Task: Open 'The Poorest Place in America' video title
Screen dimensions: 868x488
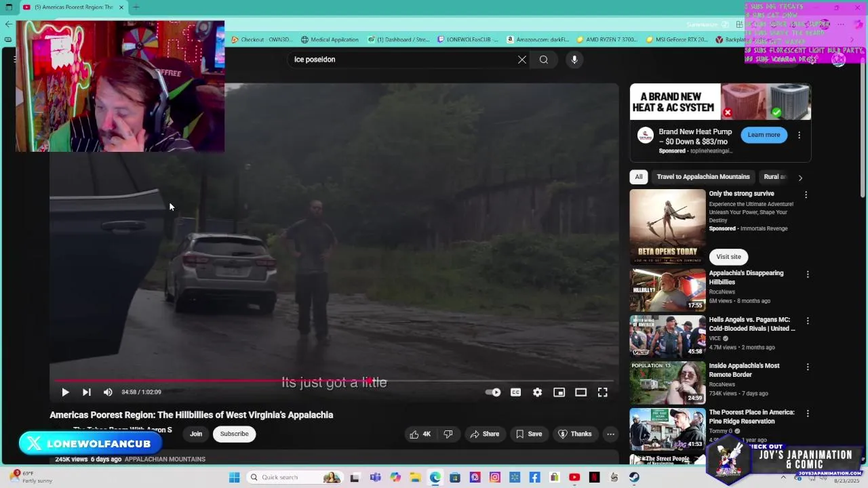Action: pyautogui.click(x=751, y=417)
